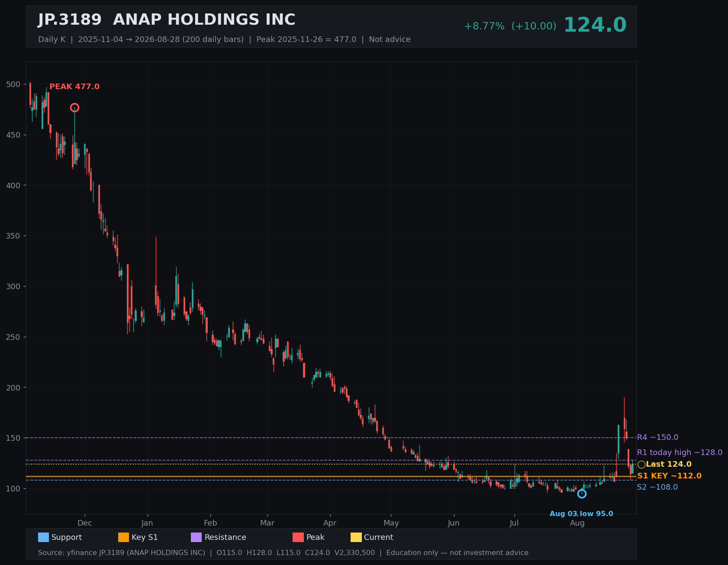Click the Jan label on the x-axis
The width and height of the screenshot is (728, 565).
tap(147, 523)
